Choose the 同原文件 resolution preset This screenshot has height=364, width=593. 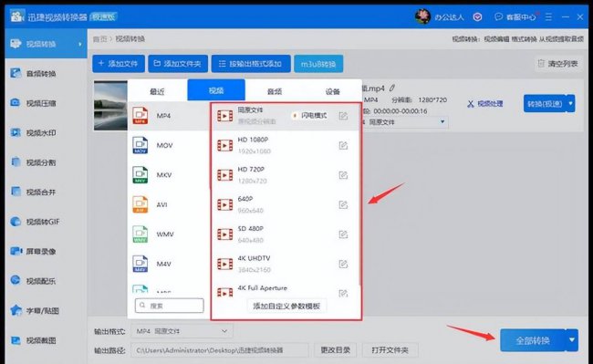pos(286,116)
